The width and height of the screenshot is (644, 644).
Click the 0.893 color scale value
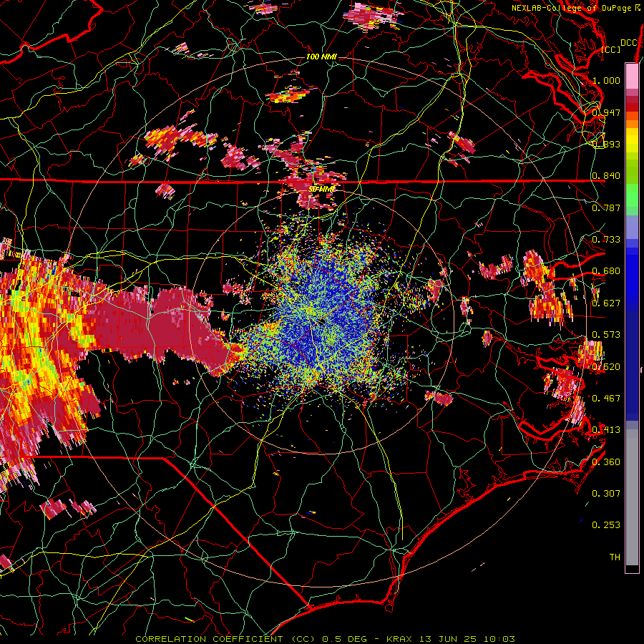606,144
